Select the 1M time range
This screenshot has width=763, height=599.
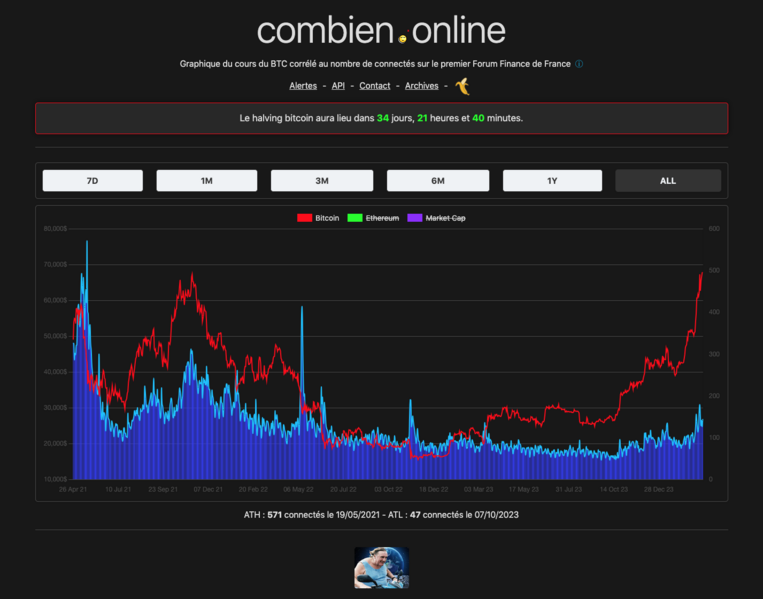click(x=207, y=181)
